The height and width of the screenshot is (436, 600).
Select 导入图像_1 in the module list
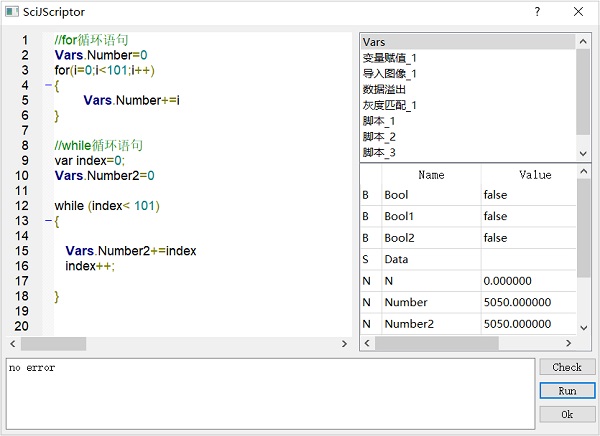click(x=468, y=73)
